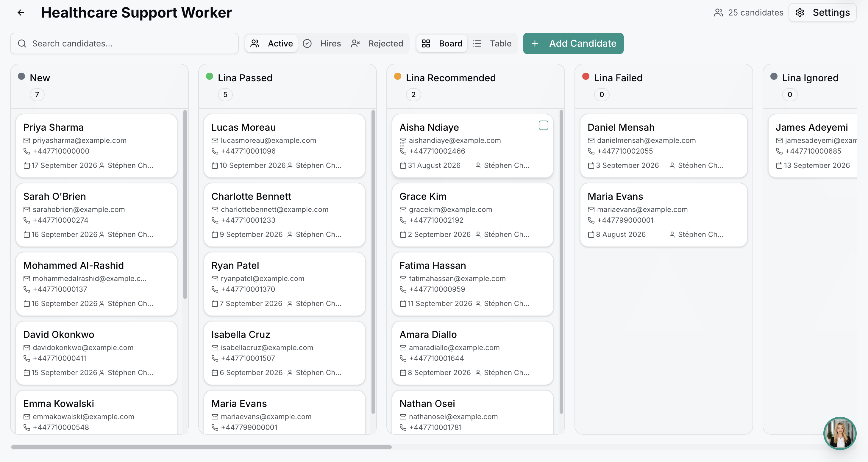Click the email icon on Grace Kim's card

point(403,210)
